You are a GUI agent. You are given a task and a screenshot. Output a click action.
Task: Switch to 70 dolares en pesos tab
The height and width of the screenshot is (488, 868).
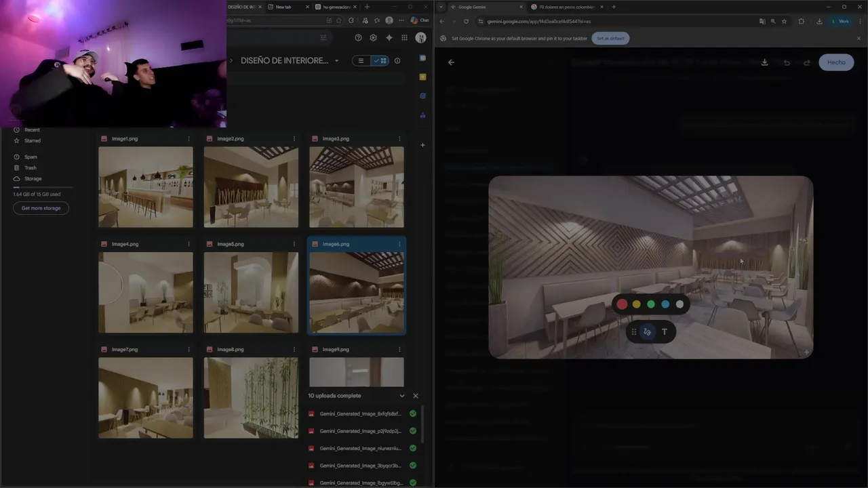(x=566, y=7)
